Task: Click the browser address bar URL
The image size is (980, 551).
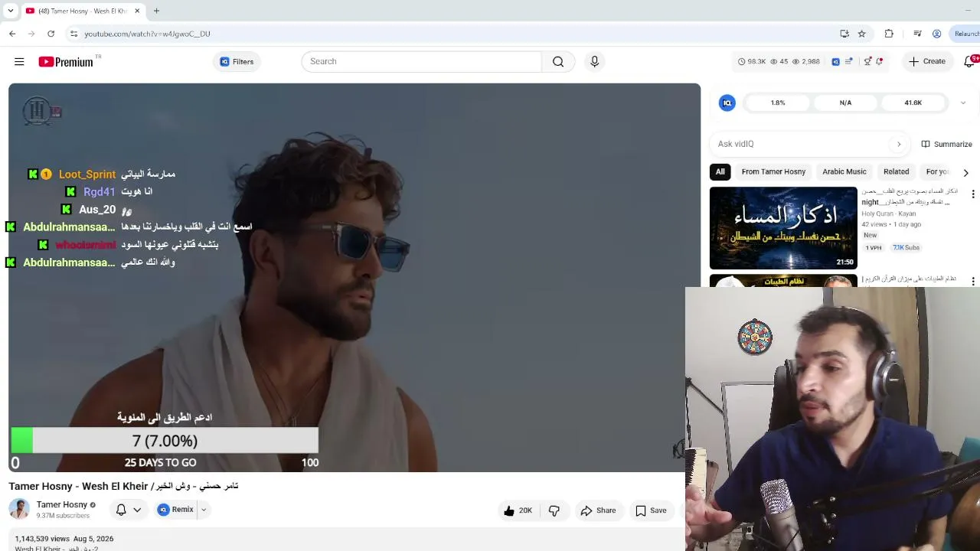Action: [147, 34]
